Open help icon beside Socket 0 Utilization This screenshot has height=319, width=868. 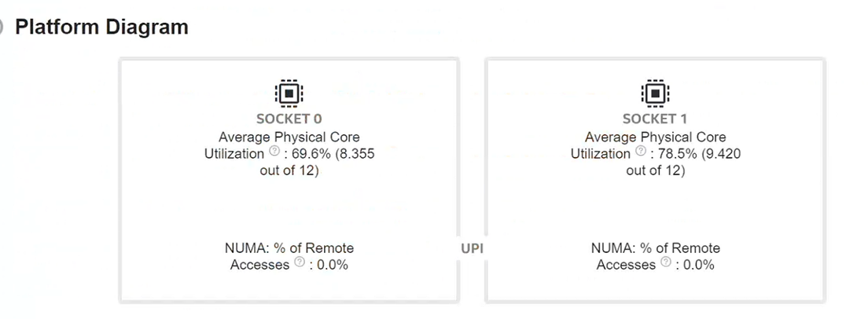coord(274,152)
